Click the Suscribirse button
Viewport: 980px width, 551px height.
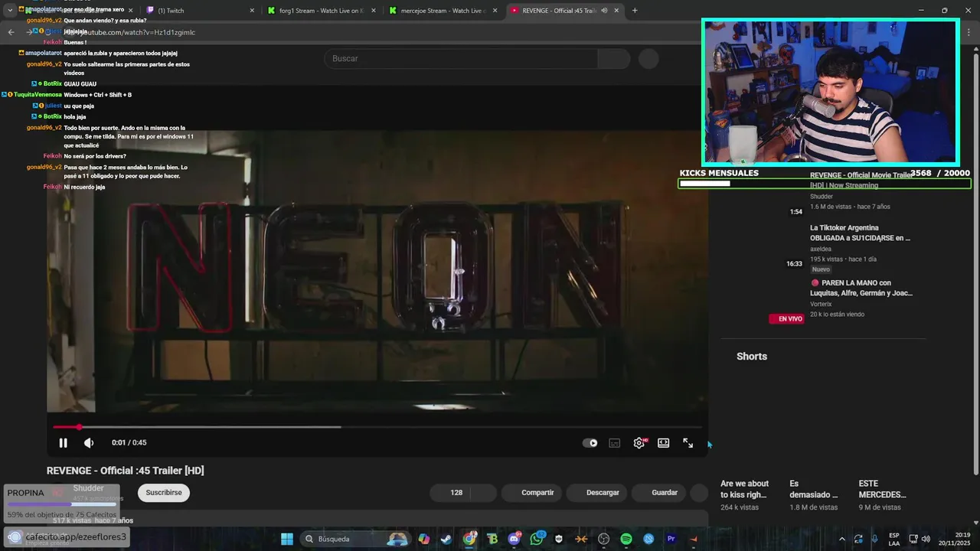pos(164,493)
